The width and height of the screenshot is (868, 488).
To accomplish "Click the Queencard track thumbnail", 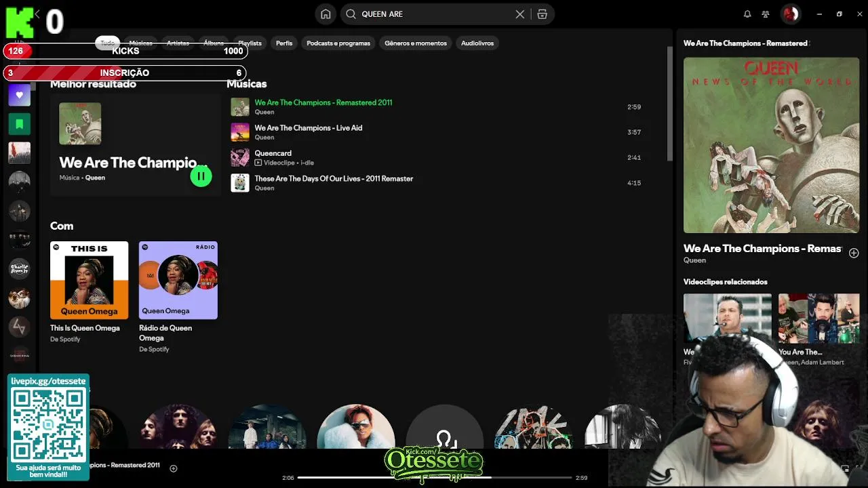I will (240, 157).
